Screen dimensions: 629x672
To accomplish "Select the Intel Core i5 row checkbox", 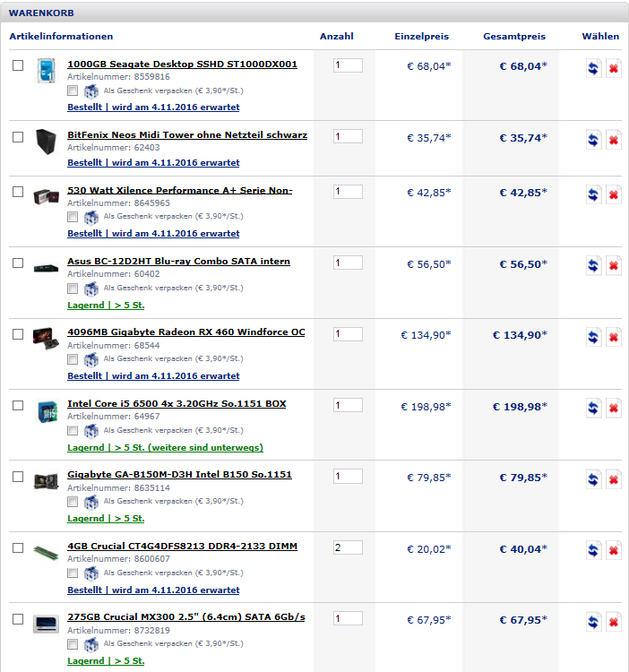I will point(18,405).
